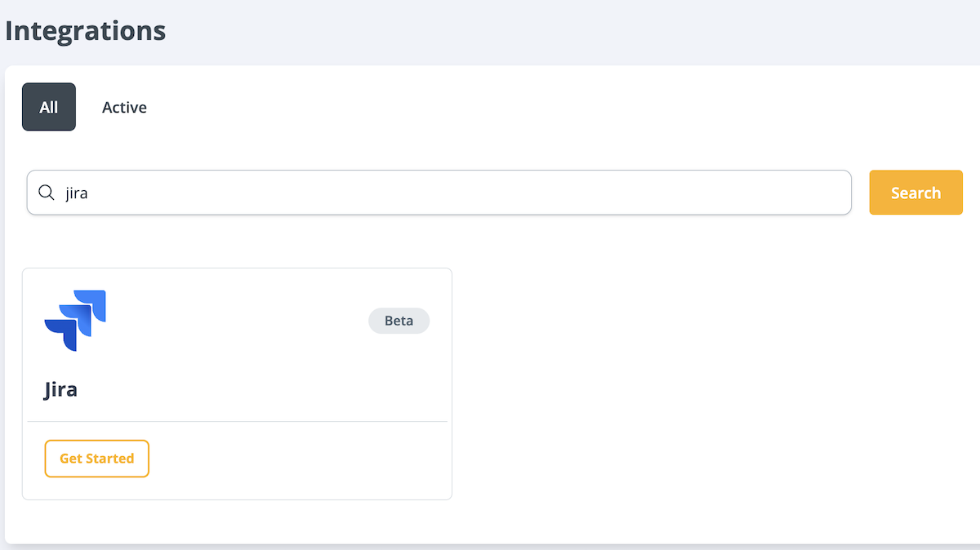Click the magnifying glass search icon
This screenshot has width=980, height=550.
(47, 193)
